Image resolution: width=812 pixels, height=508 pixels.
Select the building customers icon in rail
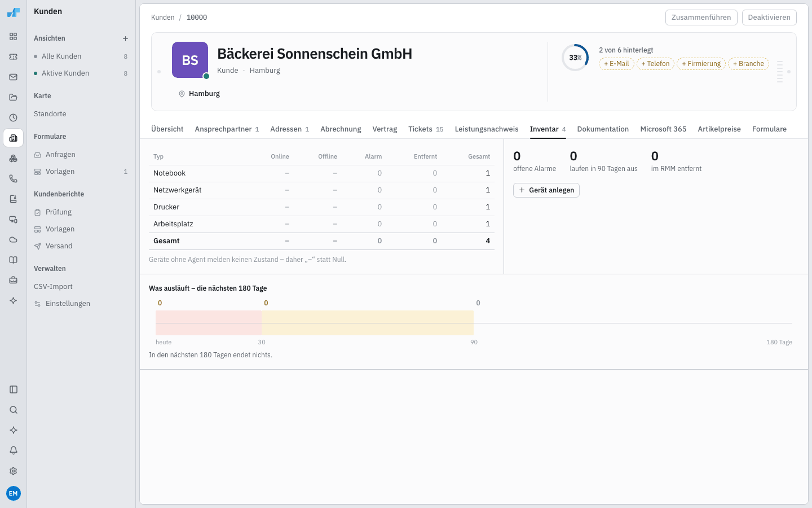pyautogui.click(x=14, y=138)
